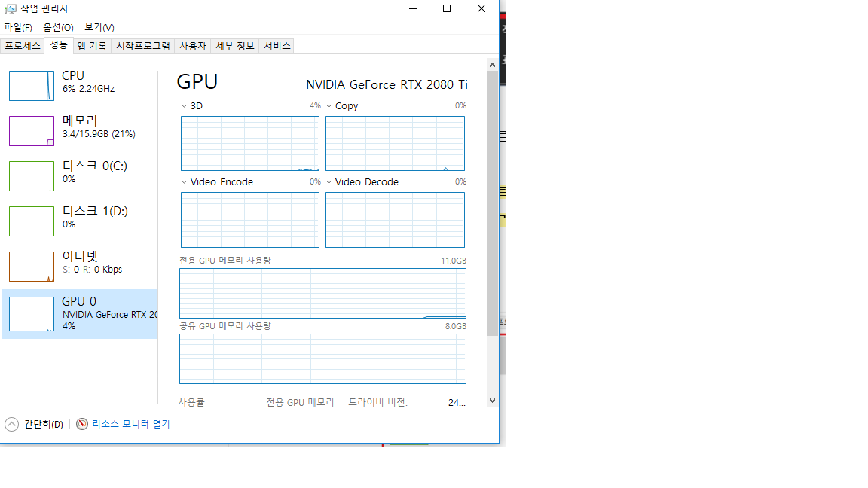This screenshot has width=868, height=488.
Task: Open the 파일(F) menu
Action: pyautogui.click(x=18, y=28)
